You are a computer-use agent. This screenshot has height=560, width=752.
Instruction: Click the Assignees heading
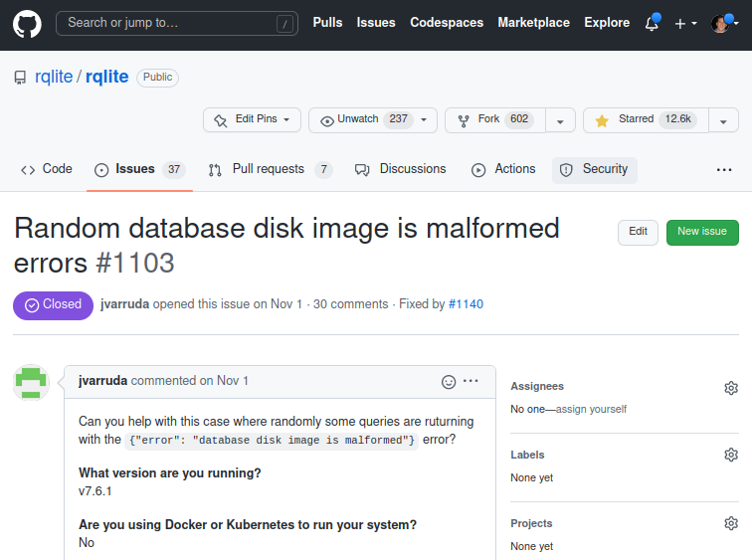tap(537, 386)
